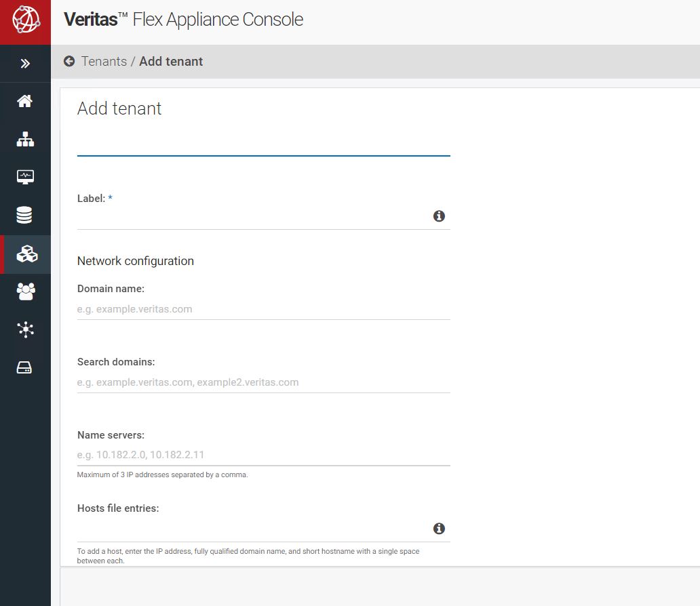Expand the collapsed navigation sidebar

pos(25,63)
